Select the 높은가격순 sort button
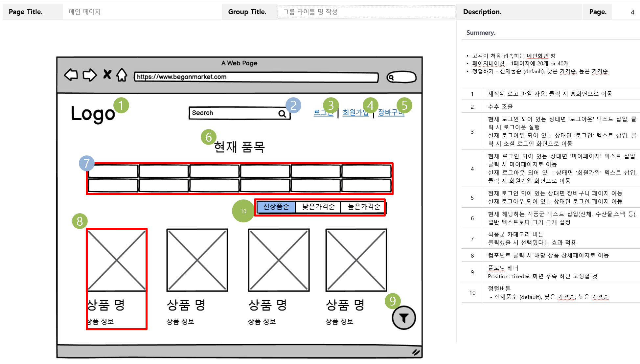Image resolution: width=640 pixels, height=364 pixels. tap(363, 207)
